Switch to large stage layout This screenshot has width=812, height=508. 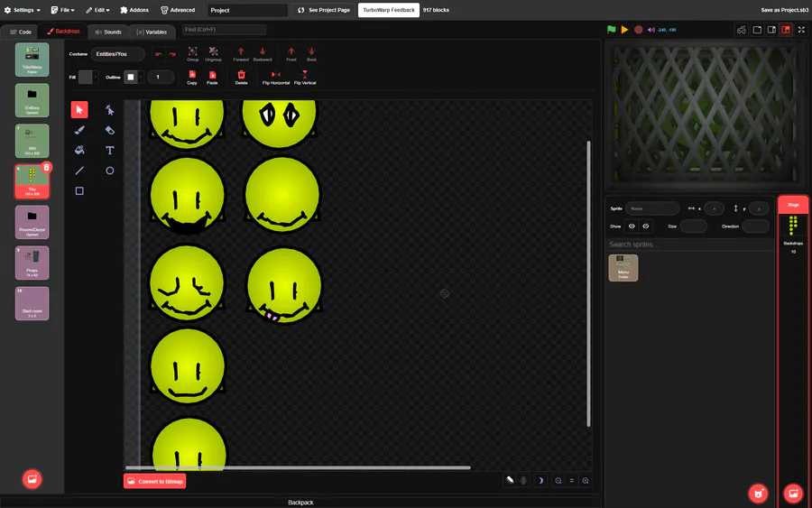[771, 30]
